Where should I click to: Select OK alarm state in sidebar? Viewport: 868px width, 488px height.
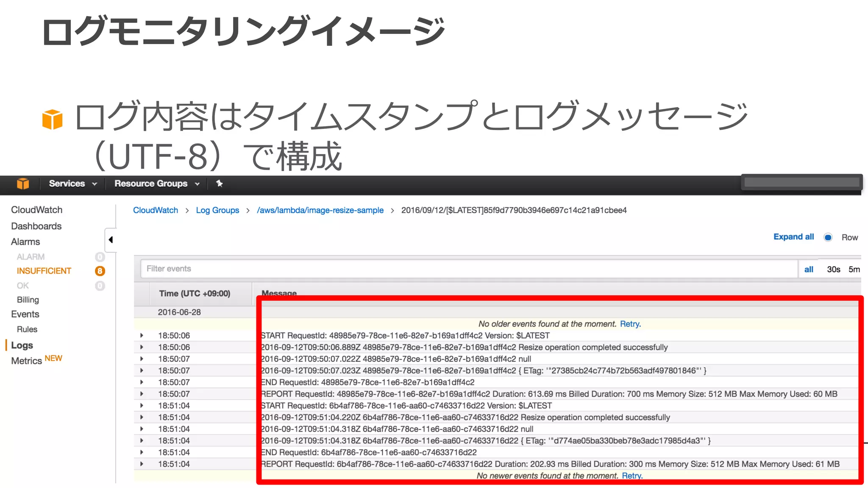[x=23, y=286]
